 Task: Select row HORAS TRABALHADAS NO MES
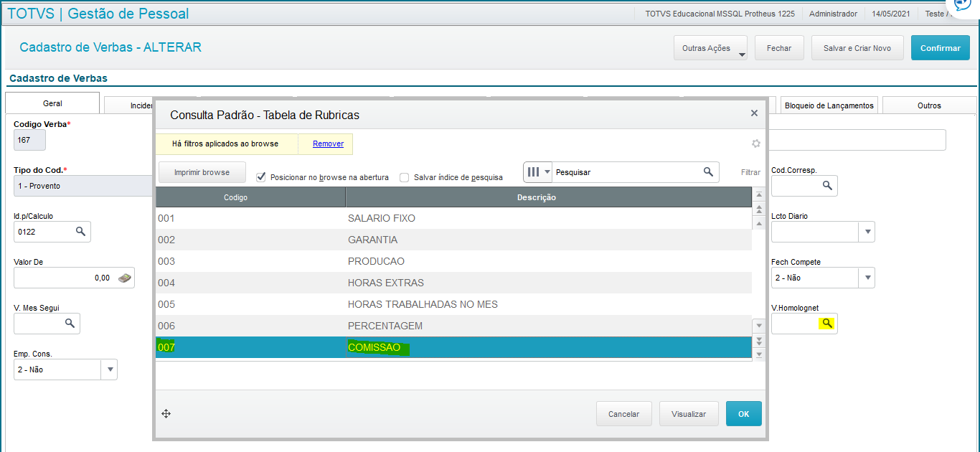click(x=453, y=304)
